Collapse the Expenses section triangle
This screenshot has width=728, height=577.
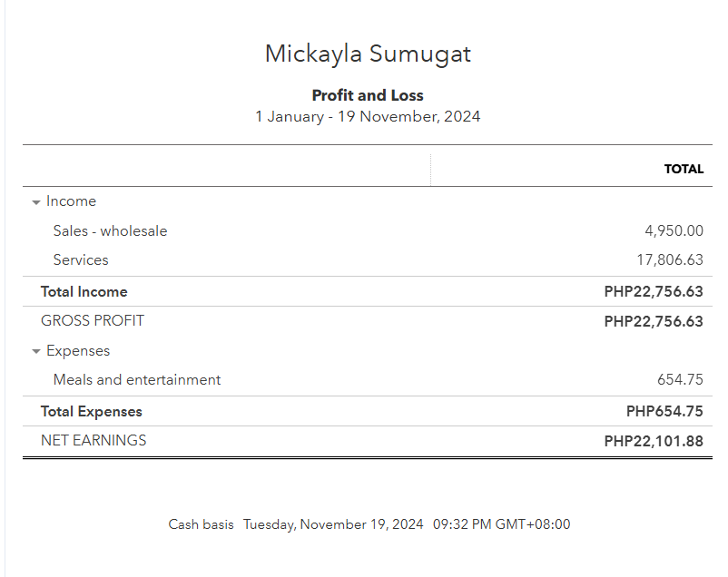[36, 352]
